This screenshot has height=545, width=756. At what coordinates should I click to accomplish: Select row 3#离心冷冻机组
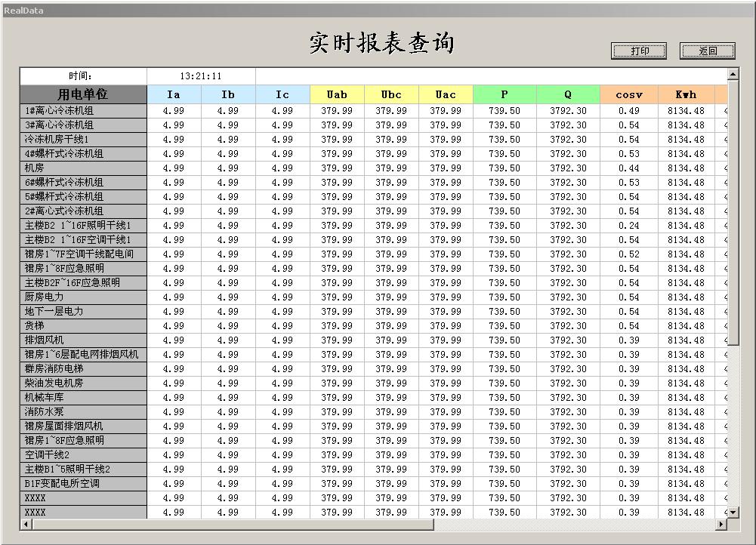pos(83,125)
